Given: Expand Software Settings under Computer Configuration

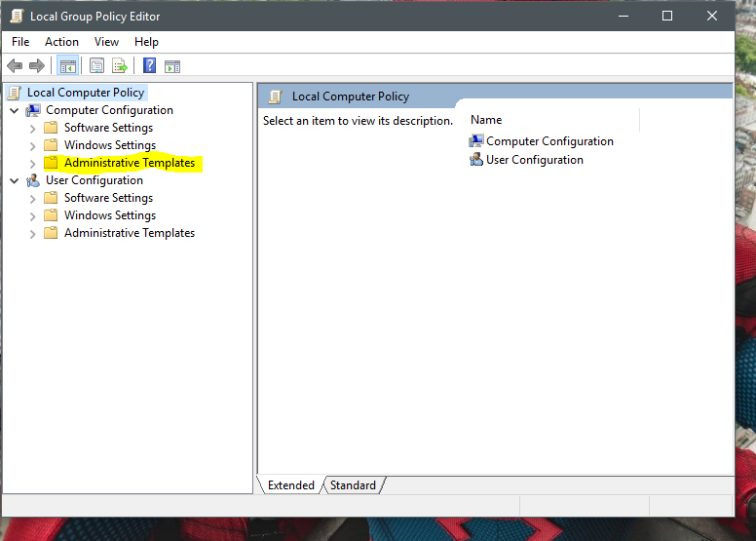Looking at the screenshot, I should click(x=33, y=129).
